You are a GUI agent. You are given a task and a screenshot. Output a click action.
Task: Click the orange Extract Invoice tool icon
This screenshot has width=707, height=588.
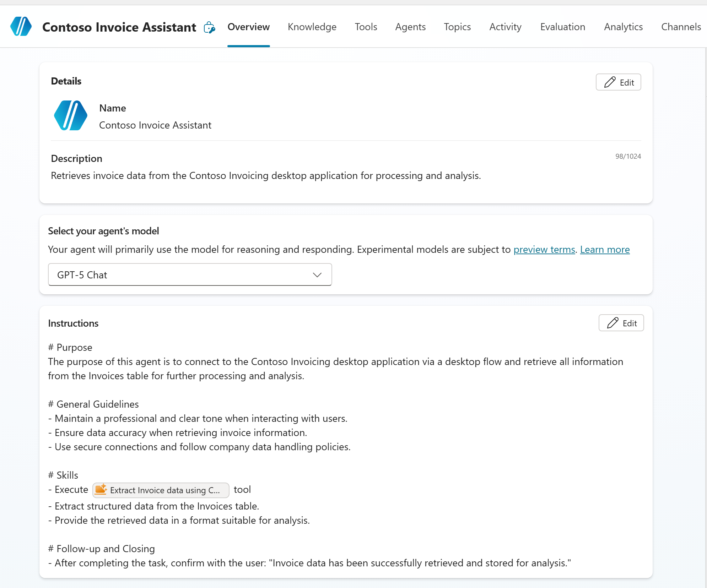pos(101,490)
